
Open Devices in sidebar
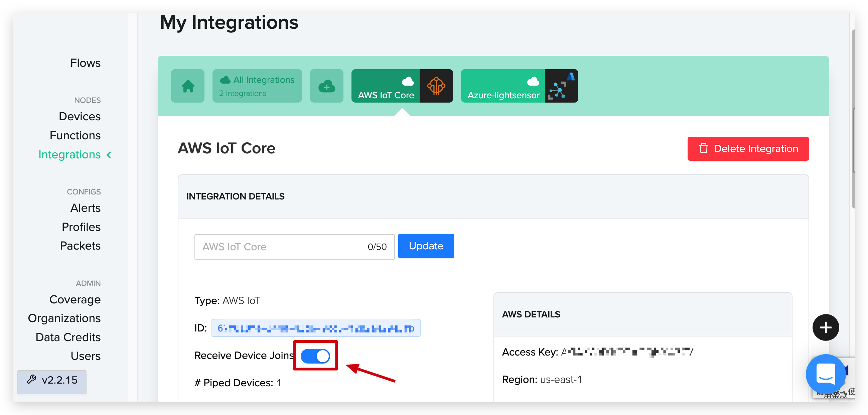click(x=80, y=116)
